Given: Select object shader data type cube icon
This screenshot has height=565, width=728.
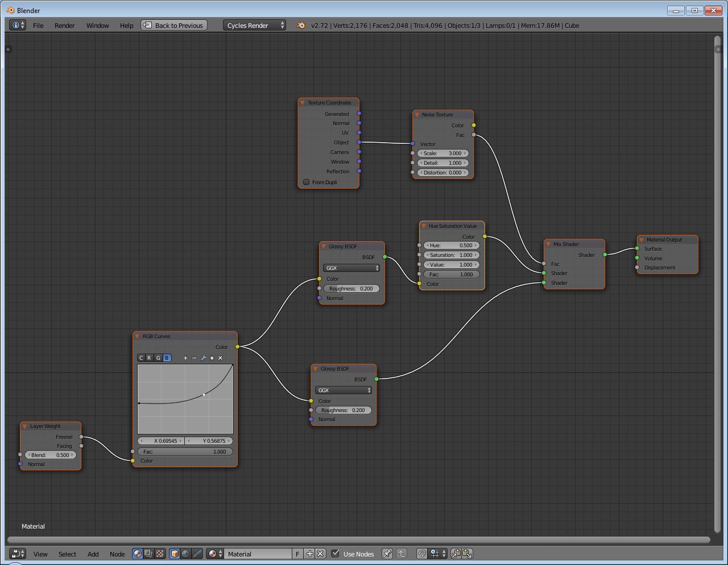Looking at the screenshot, I should (175, 554).
